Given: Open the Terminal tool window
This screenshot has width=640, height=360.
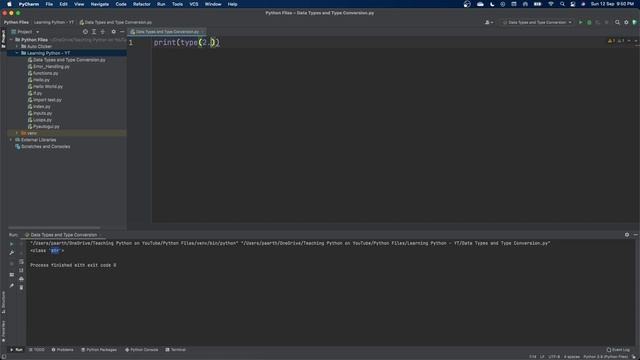Looking at the screenshot, I should pos(176,350).
